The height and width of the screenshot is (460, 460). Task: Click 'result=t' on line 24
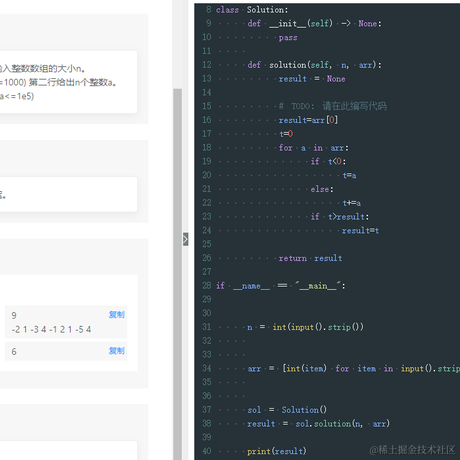coord(360,231)
